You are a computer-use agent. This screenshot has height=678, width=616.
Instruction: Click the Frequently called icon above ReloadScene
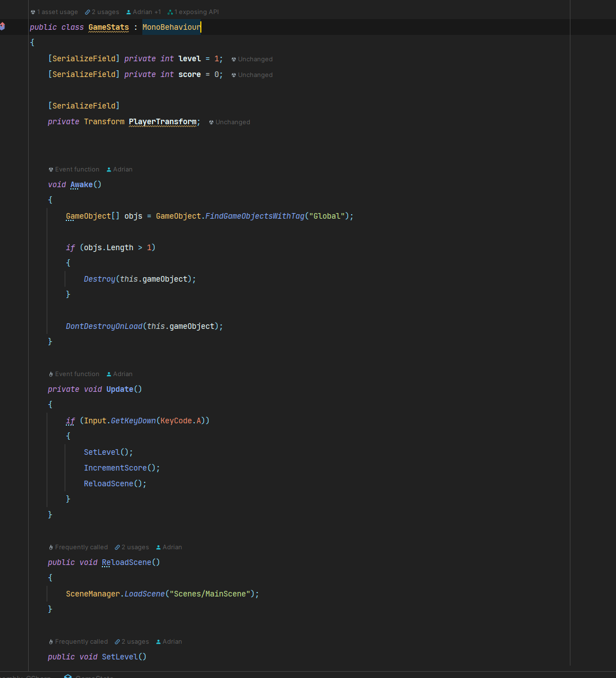(51, 547)
